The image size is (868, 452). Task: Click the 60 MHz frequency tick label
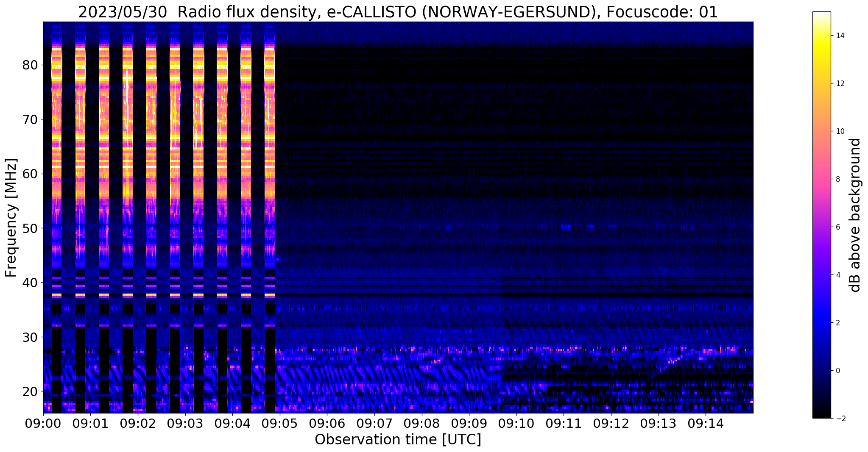pos(31,174)
